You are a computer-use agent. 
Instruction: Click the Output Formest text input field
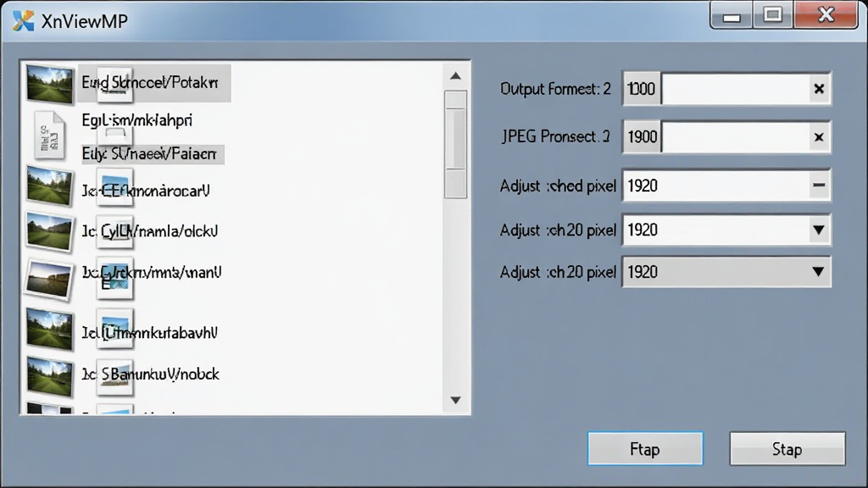click(x=736, y=89)
